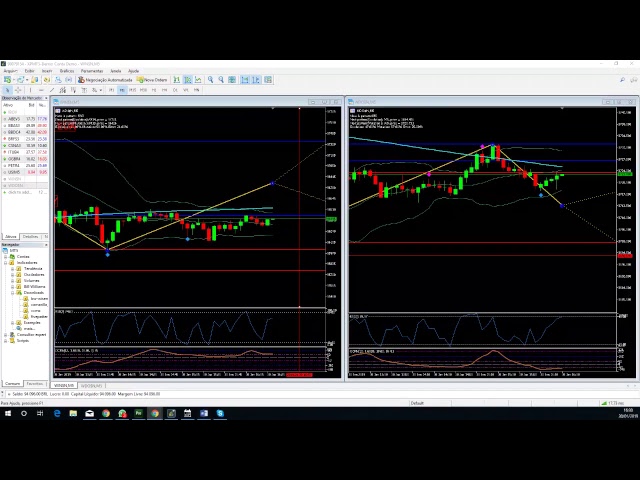The height and width of the screenshot is (480, 640).
Task: Open the new chart dropdown arrow
Action: click(13, 80)
